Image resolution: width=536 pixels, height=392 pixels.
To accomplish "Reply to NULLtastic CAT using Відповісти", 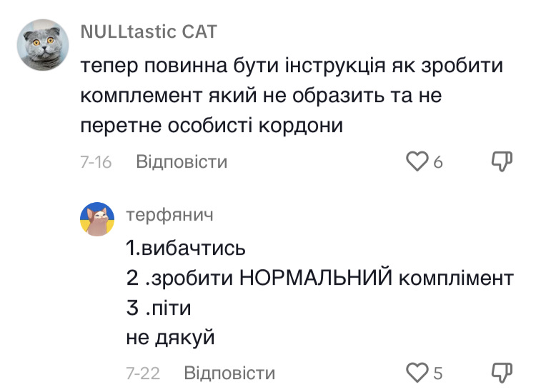I will click(x=182, y=162).
